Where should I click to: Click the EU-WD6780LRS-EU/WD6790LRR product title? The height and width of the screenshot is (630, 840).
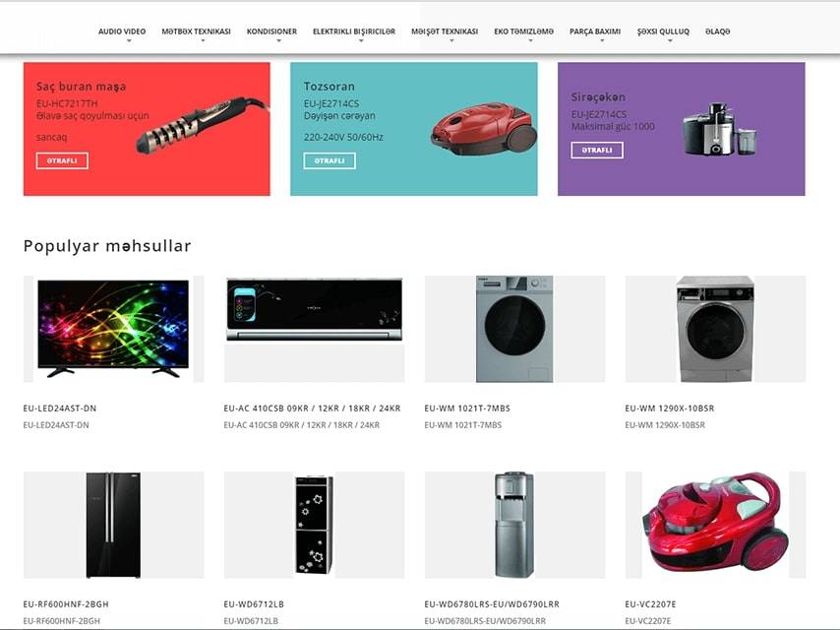click(492, 604)
